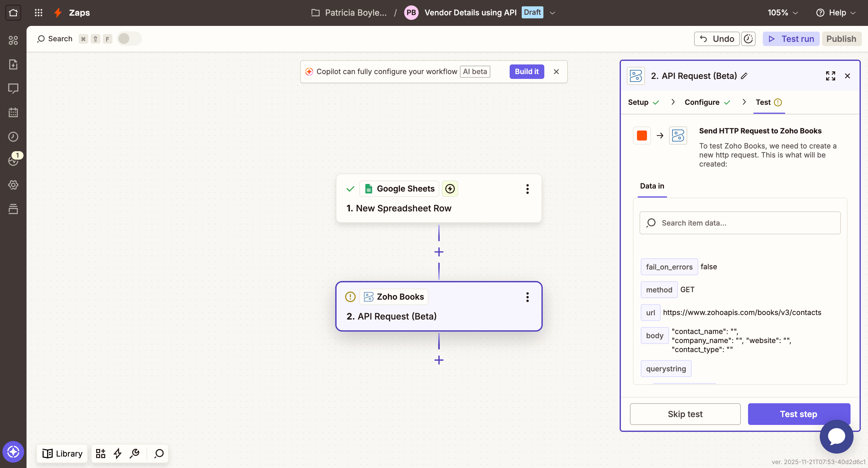868x468 pixels.
Task: Publish the Vendor Details using API Zap
Action: [x=841, y=39]
